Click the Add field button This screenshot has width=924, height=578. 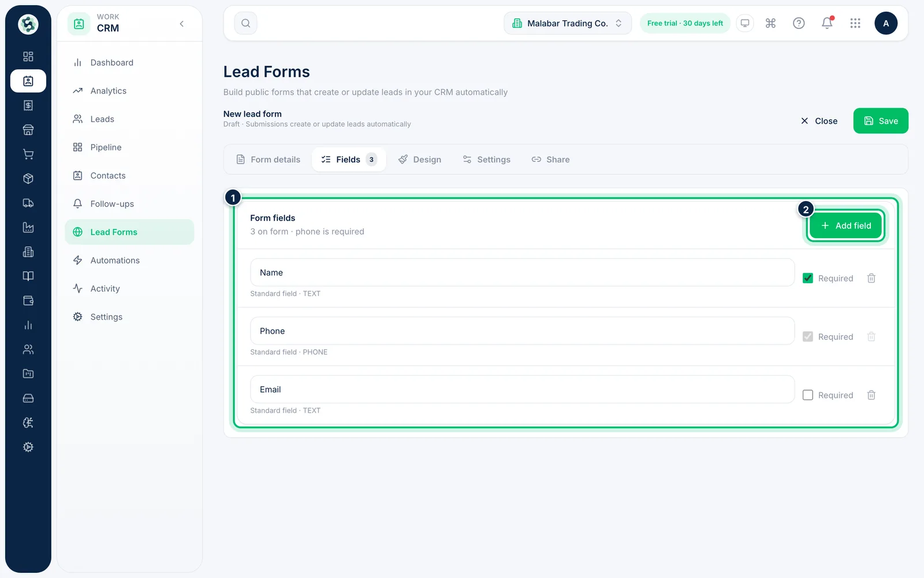[845, 225]
